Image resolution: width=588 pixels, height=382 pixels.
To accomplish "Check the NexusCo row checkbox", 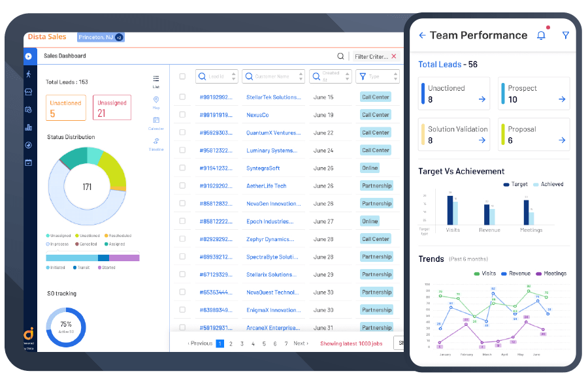I will coord(182,115).
